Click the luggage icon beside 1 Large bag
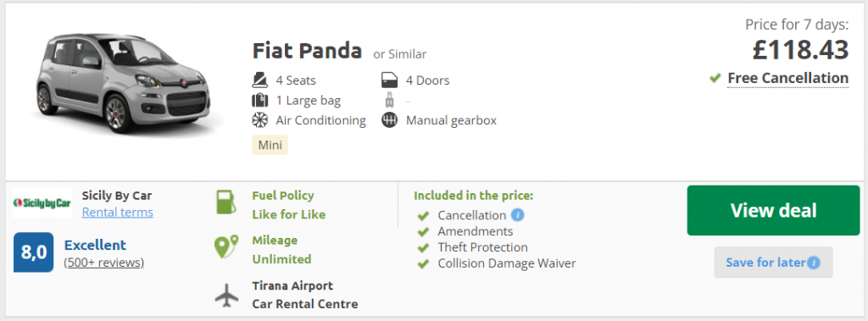The image size is (868, 321). [x=259, y=101]
